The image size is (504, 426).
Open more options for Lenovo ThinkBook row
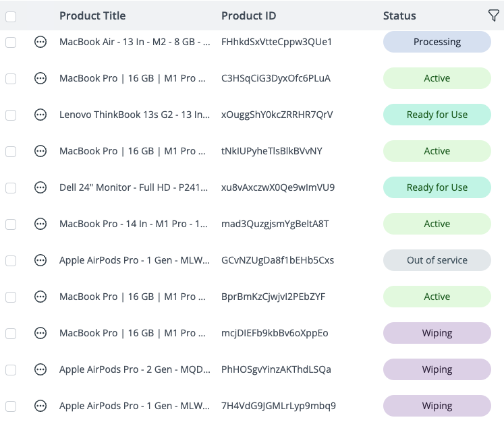(40, 115)
